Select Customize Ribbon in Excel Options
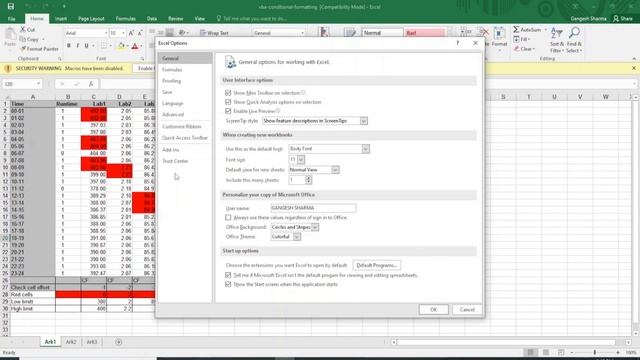Image resolution: width=640 pixels, height=360 pixels. [x=182, y=127]
